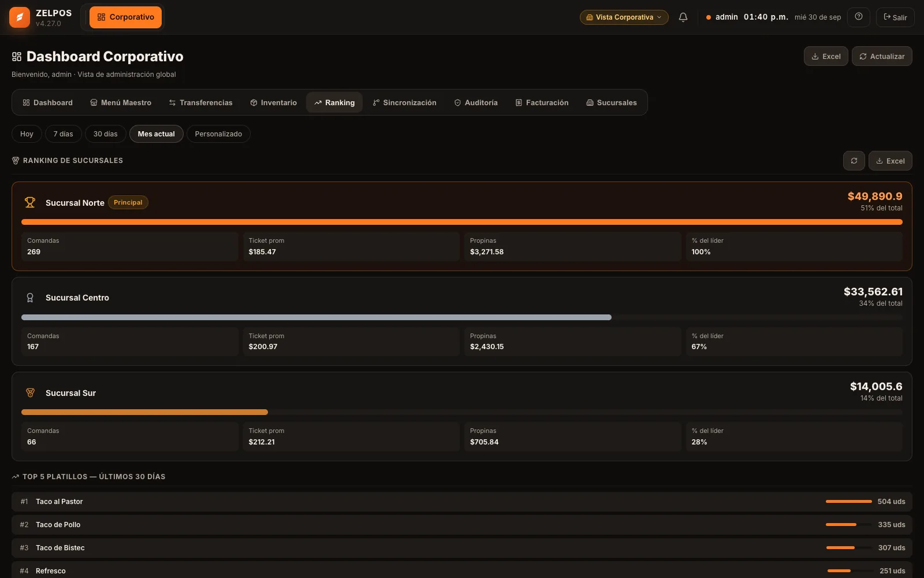Viewport: 924px width, 578px height.
Task: Click the Ranking de Sucursales header icon
Action: point(16,161)
